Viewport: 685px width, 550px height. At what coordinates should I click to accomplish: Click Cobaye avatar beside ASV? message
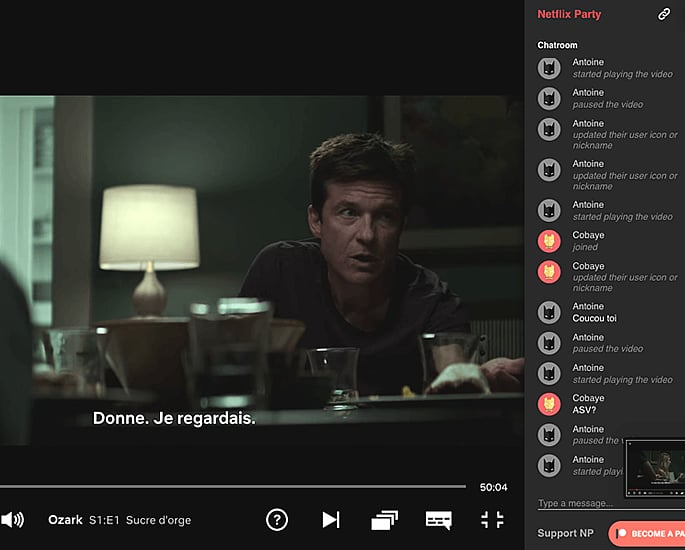549,404
